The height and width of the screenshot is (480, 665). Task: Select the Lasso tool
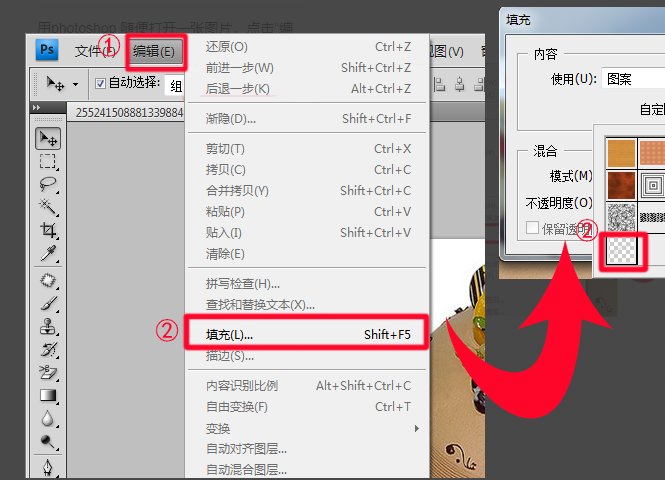click(x=48, y=184)
